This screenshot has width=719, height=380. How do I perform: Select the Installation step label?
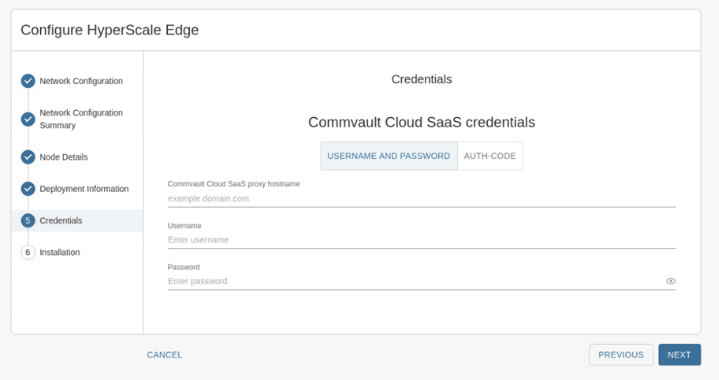pos(60,252)
